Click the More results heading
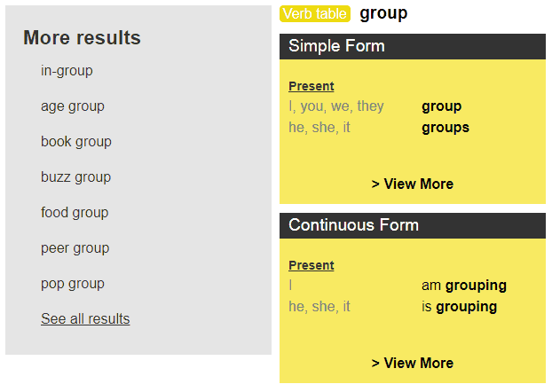 pyautogui.click(x=82, y=37)
